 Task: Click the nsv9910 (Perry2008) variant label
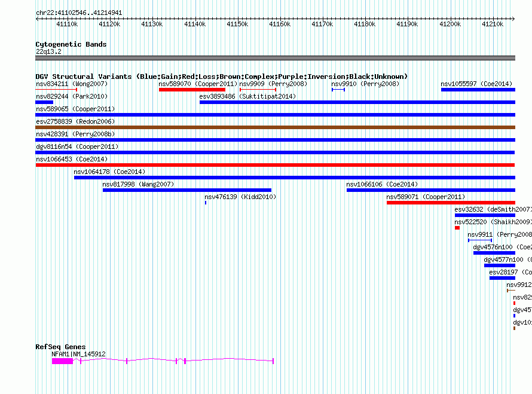tap(365, 84)
